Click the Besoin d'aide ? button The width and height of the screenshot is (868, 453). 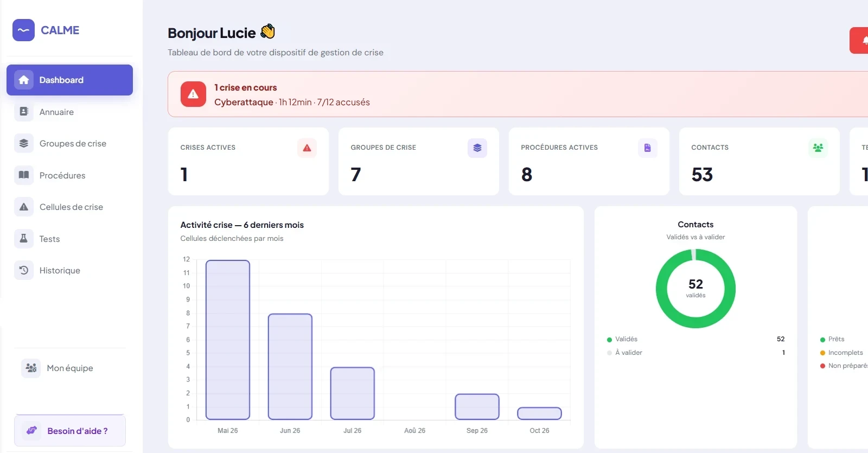[x=69, y=431]
